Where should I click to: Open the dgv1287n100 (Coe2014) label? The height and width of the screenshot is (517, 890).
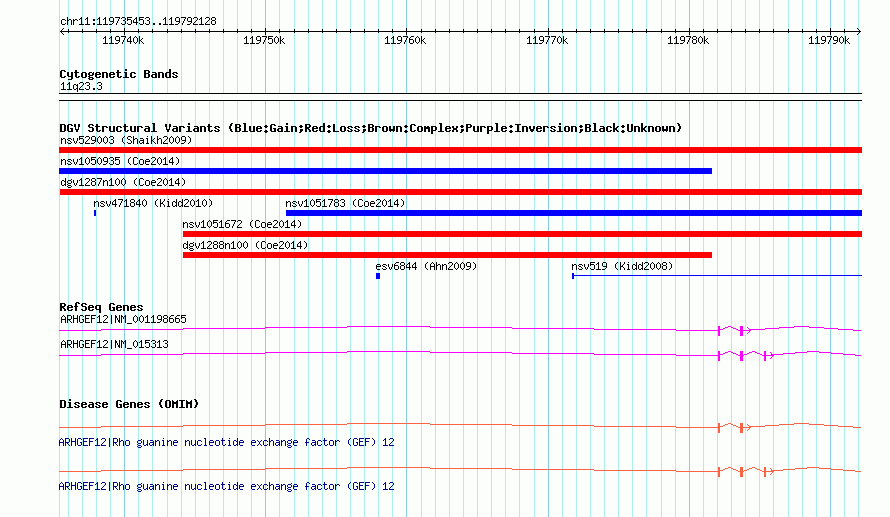click(x=123, y=182)
